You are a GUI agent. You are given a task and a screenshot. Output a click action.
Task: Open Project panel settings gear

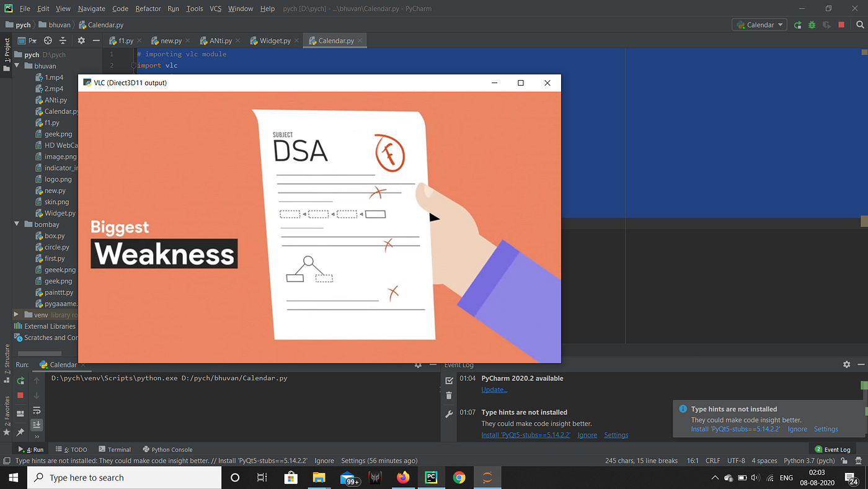pyautogui.click(x=81, y=40)
